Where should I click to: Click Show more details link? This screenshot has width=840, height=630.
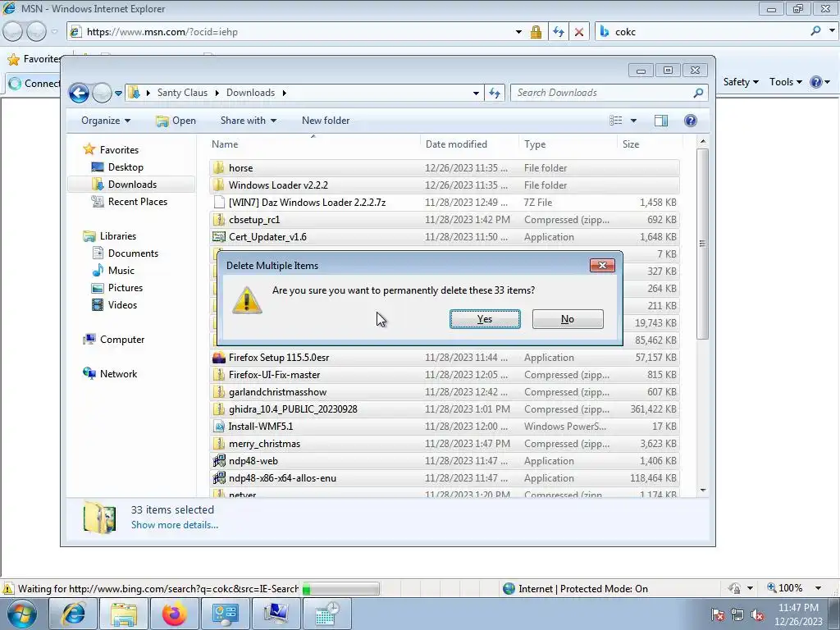(x=175, y=525)
